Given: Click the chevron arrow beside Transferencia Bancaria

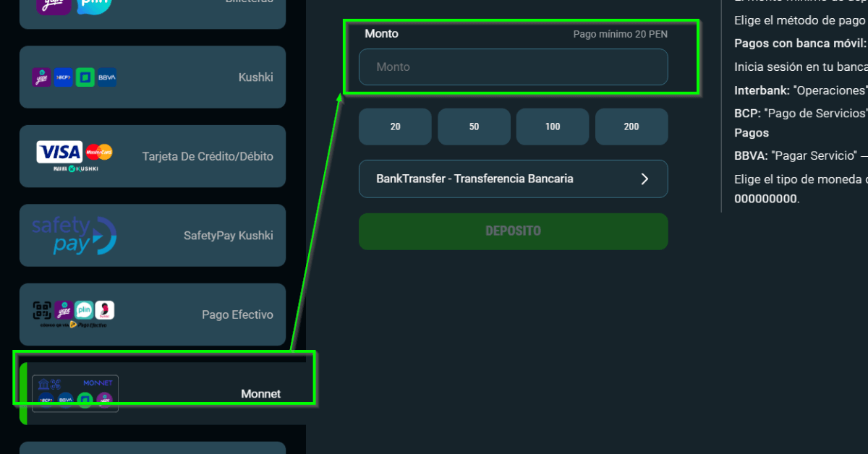Looking at the screenshot, I should coord(644,179).
